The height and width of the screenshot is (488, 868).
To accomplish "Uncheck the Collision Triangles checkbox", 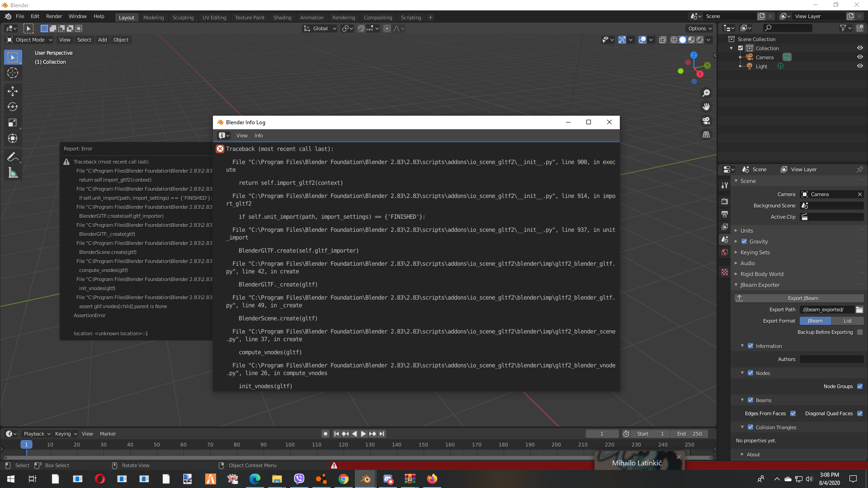I will click(750, 427).
